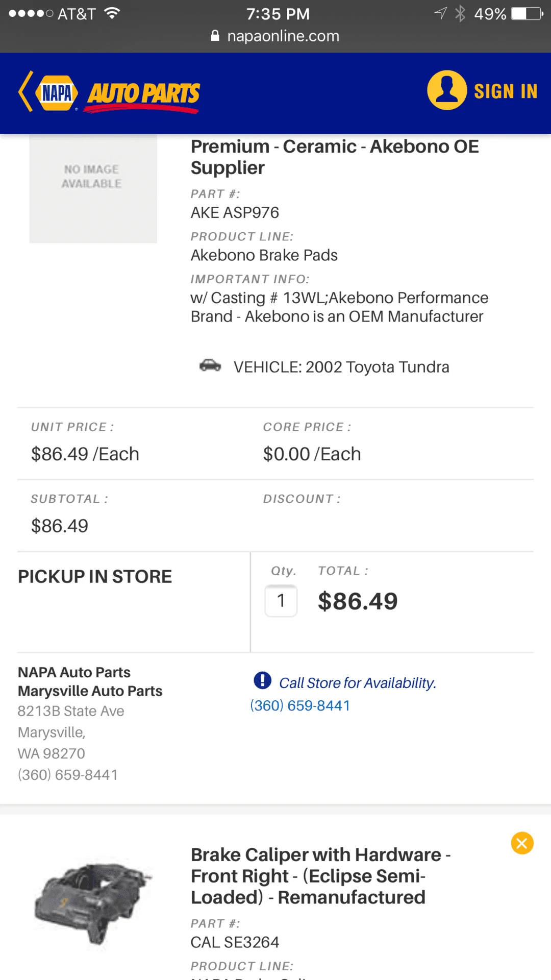The width and height of the screenshot is (551, 980).
Task: Call the blue (360) 659-8441 store number
Action: pos(300,705)
